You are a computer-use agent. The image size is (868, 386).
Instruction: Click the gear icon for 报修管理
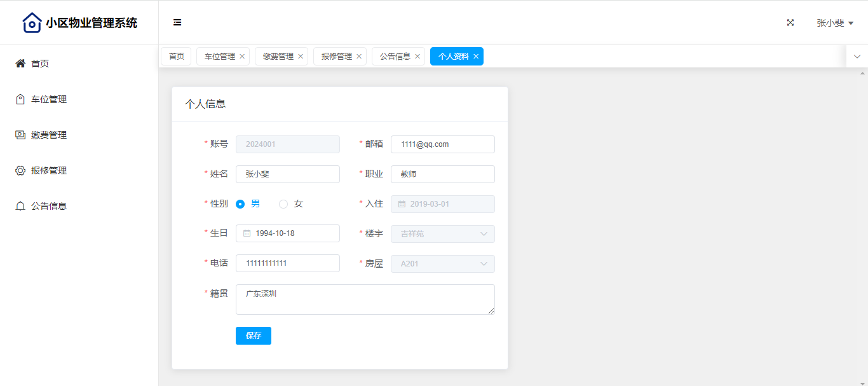point(20,170)
